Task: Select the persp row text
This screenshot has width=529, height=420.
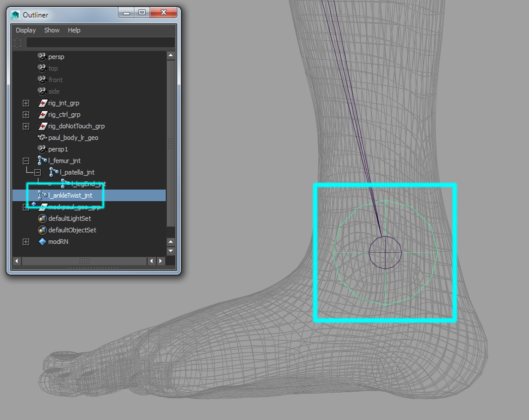Action: 56,57
